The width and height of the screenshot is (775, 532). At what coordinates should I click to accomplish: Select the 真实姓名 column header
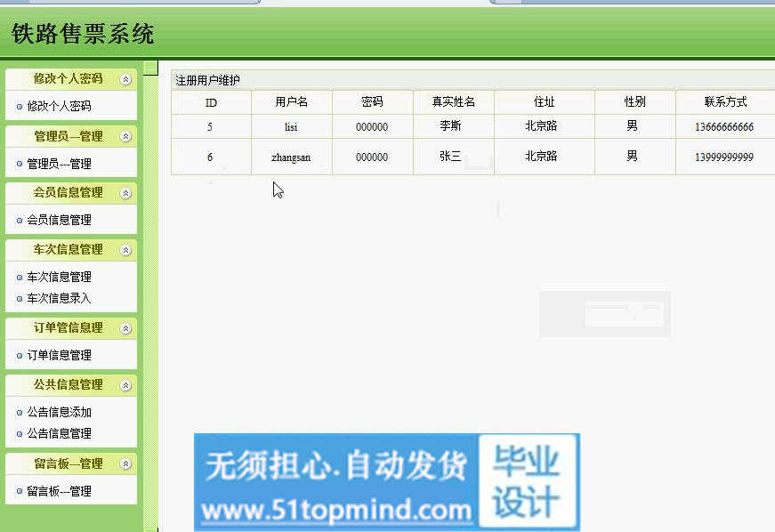click(453, 102)
